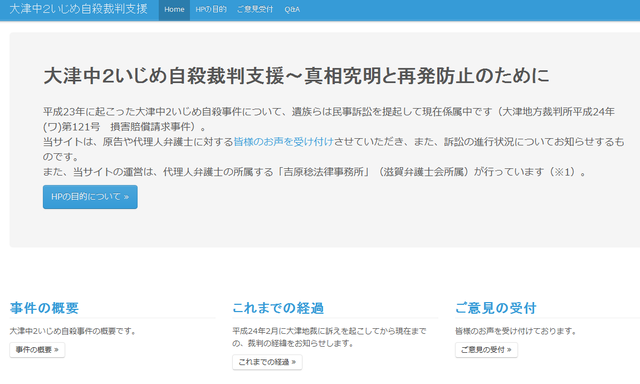
Task: Open the HPの目的 menu item
Action: pyautogui.click(x=211, y=9)
